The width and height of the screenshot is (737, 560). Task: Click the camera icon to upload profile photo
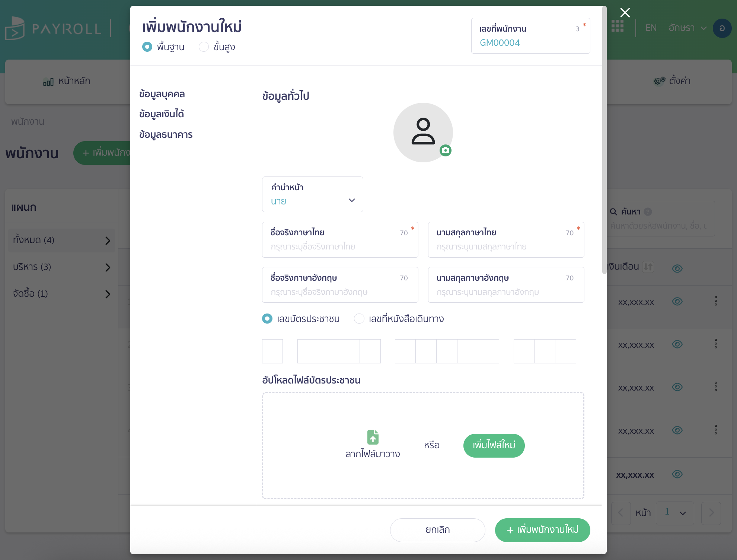tap(446, 151)
